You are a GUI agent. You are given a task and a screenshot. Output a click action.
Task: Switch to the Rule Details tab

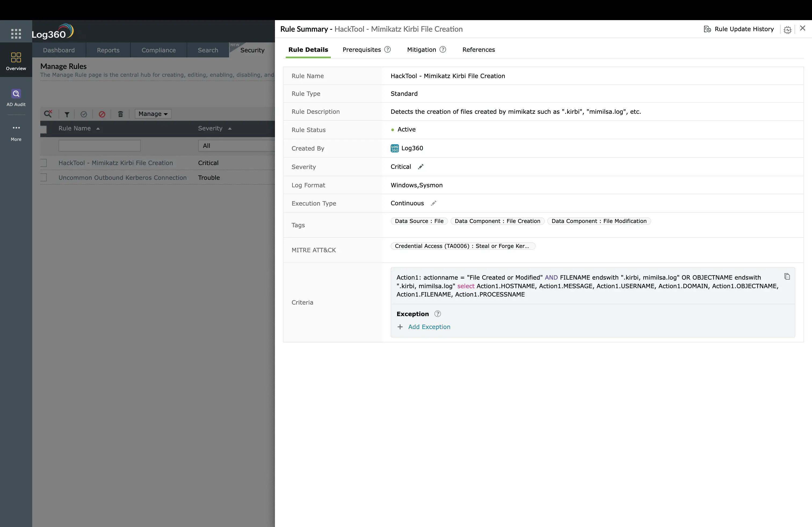[308, 49]
